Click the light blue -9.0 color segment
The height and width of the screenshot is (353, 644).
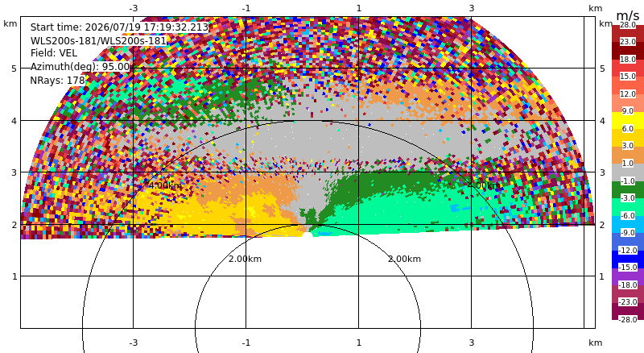coord(628,224)
